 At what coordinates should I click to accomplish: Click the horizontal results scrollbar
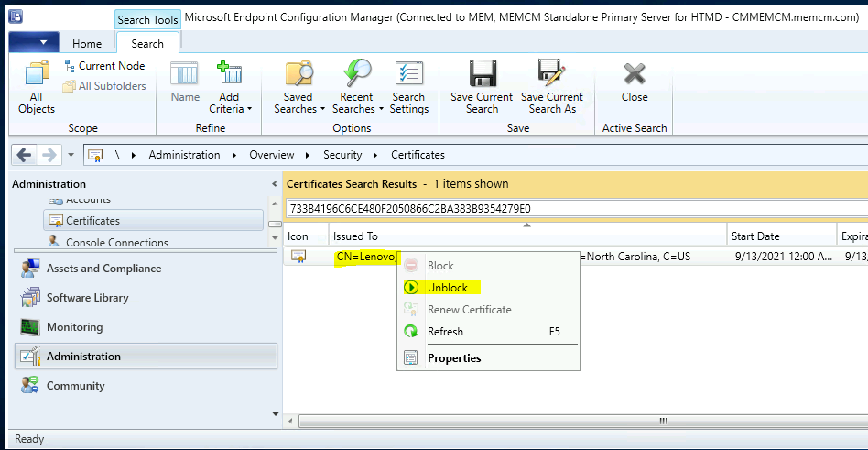(x=584, y=422)
